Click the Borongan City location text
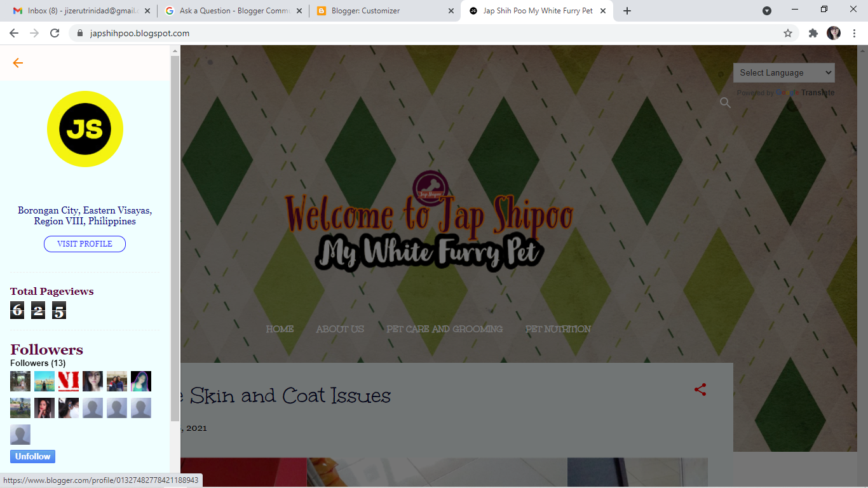Screen dimensions: 868x488 (x=85, y=216)
